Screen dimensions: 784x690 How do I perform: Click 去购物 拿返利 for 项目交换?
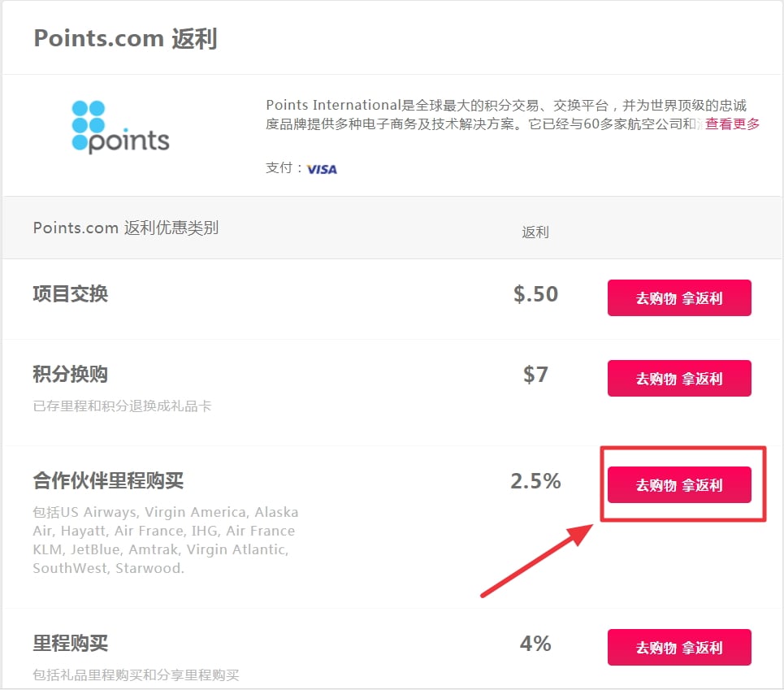point(679,298)
